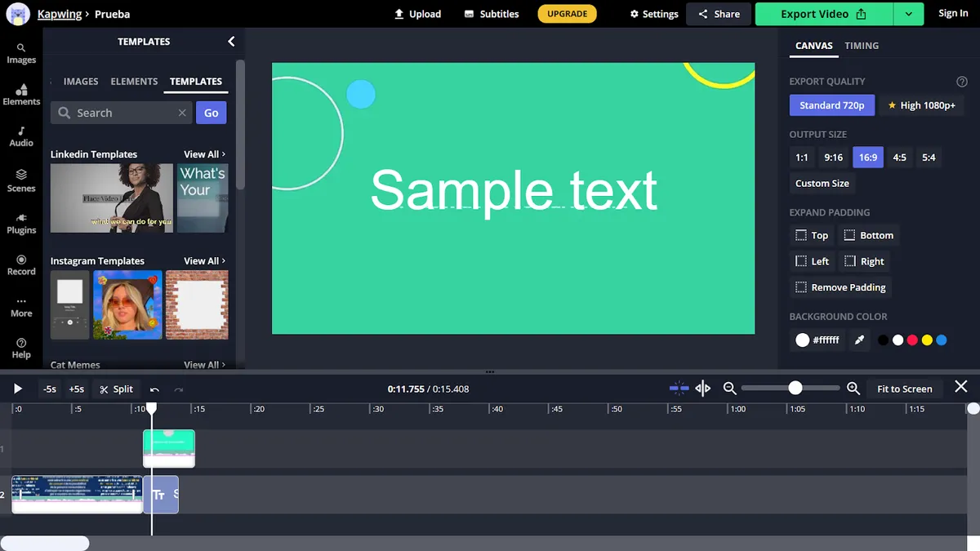Zoom in the timeline
980x551 pixels.
point(853,389)
